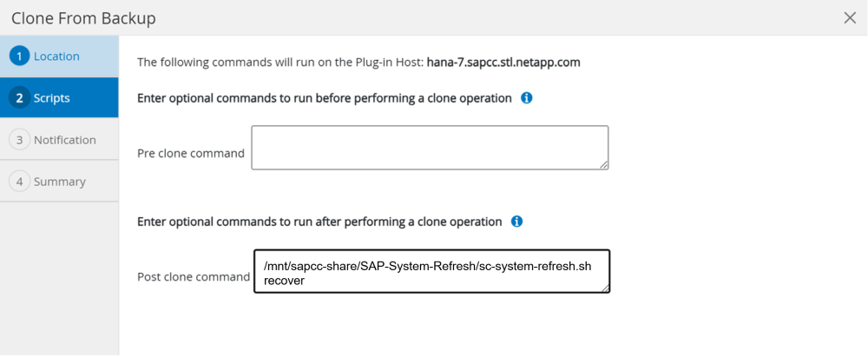
Task: Click the step 1 numbered circle
Action: [x=19, y=56]
